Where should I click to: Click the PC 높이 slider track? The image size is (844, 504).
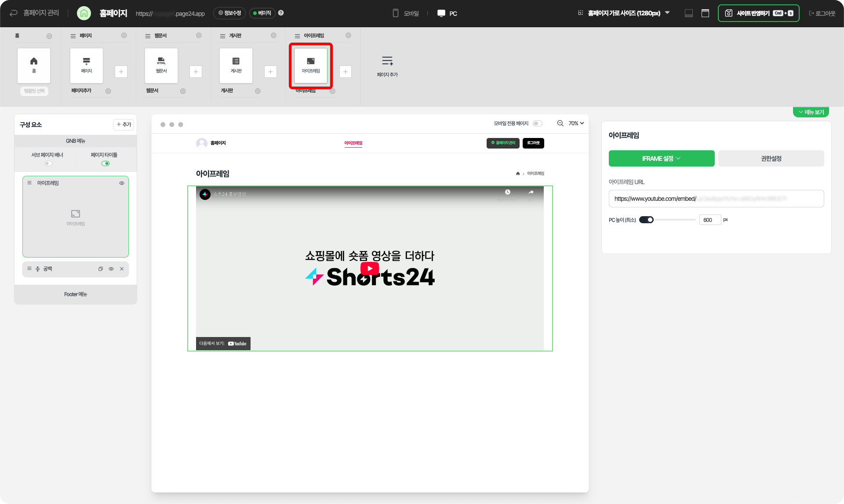point(675,220)
